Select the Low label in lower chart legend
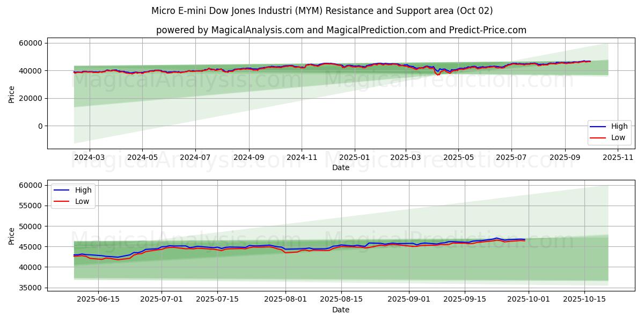This screenshot has width=644, height=322. coord(82,201)
